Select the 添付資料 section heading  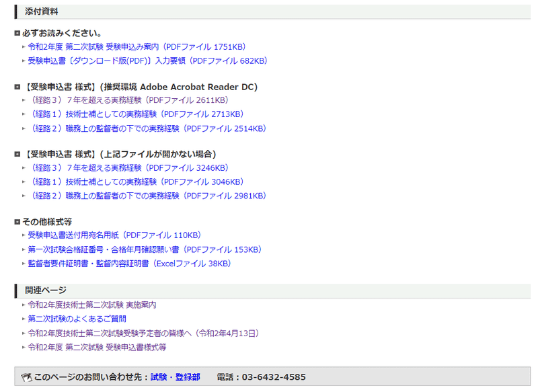(42, 11)
